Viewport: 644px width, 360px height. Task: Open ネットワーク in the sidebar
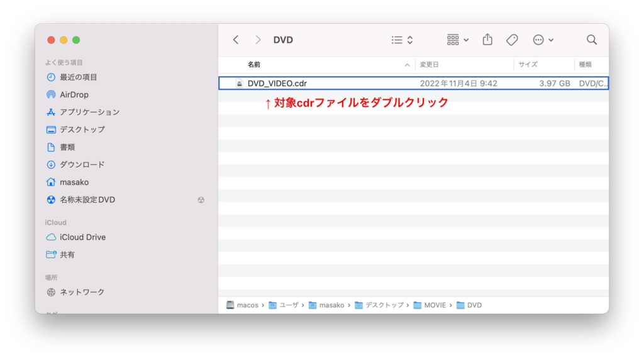click(82, 292)
